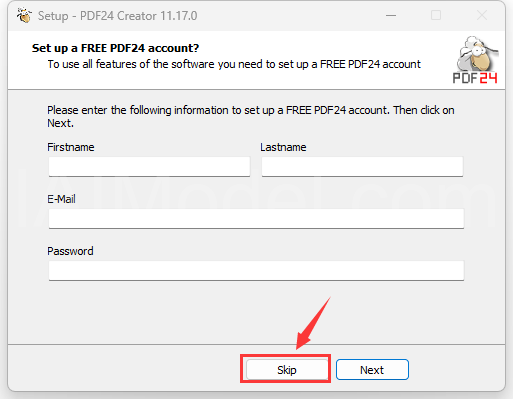Skip the PDF24 account setup
The image size is (513, 399).
[x=287, y=370]
